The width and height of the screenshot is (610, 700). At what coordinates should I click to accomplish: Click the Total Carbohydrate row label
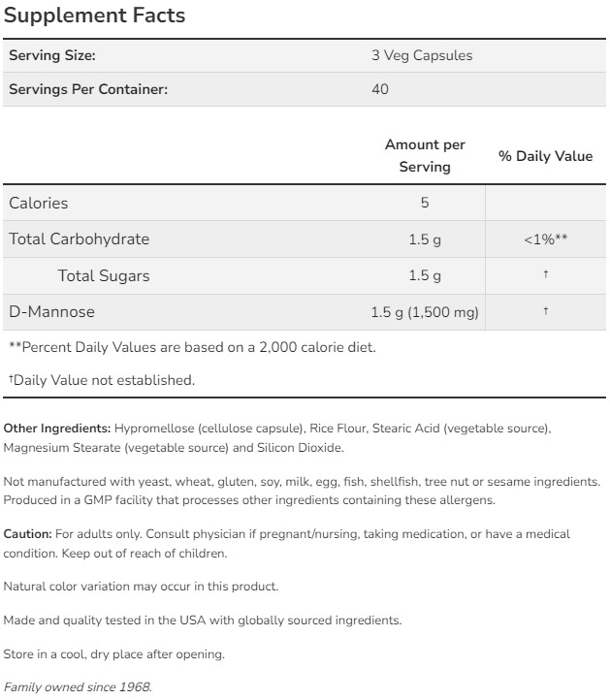80,239
